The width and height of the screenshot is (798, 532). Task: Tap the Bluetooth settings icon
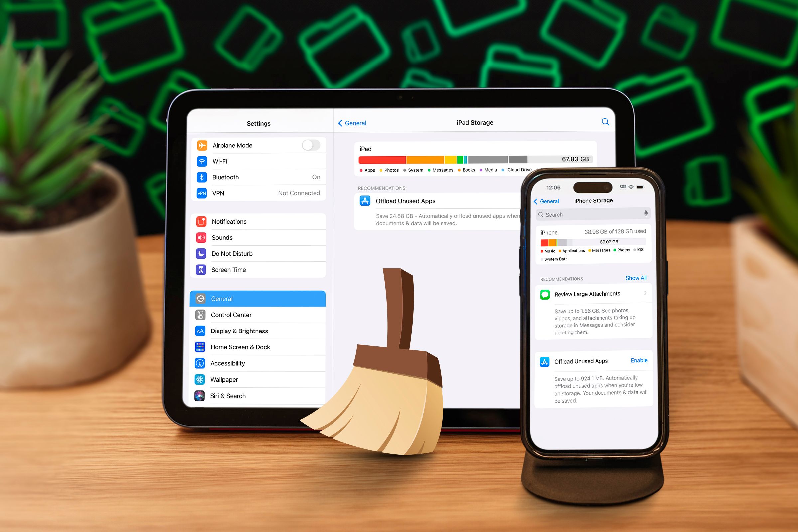pyautogui.click(x=202, y=176)
